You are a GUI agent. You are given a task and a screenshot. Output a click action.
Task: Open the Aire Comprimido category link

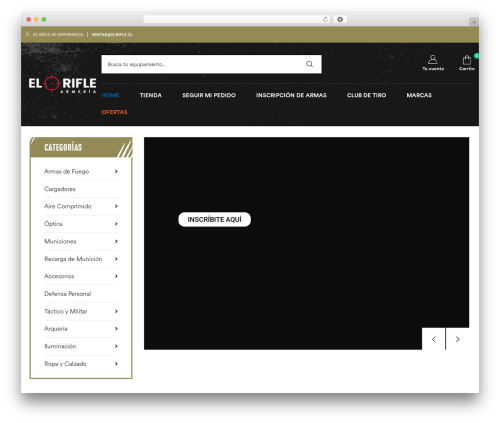(68, 206)
